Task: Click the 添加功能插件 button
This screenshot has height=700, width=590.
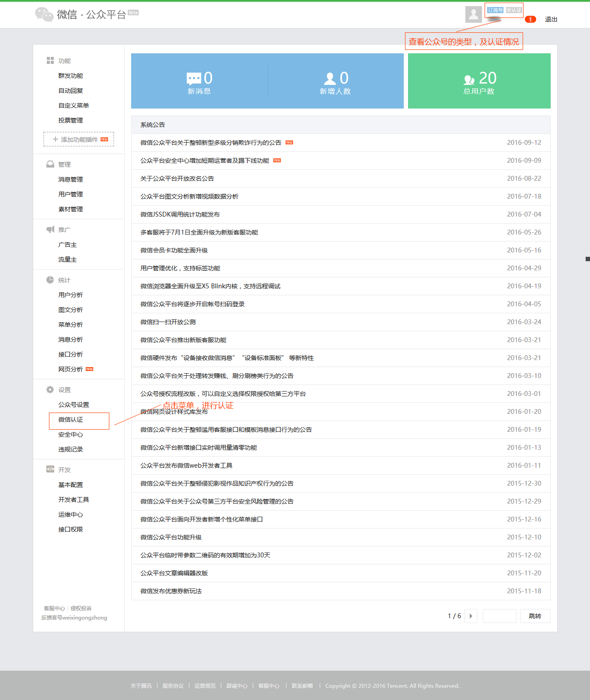Action: [x=79, y=139]
